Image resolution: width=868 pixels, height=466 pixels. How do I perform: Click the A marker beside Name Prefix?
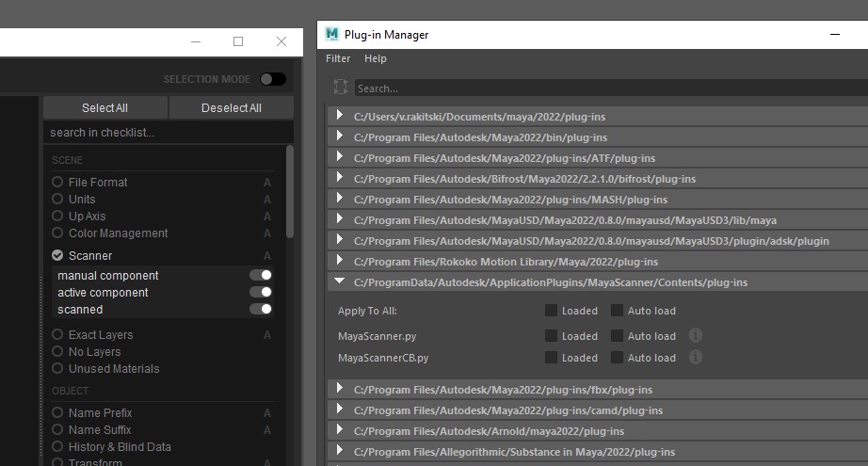coord(267,413)
